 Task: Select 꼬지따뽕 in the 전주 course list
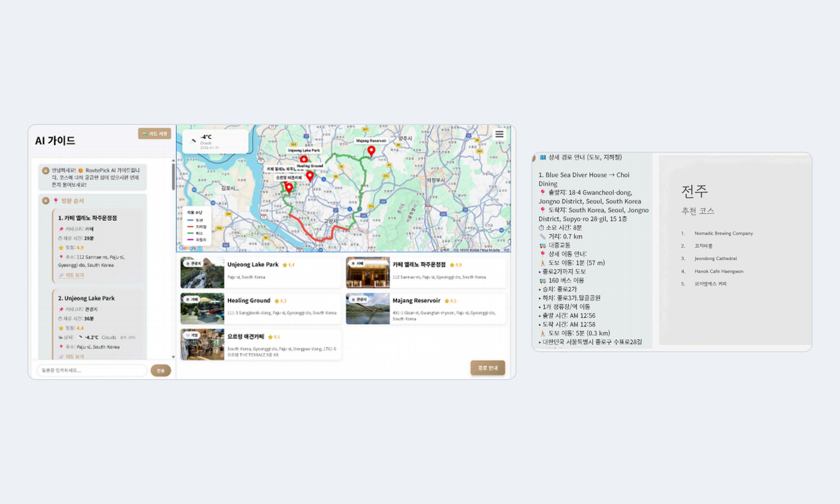703,246
